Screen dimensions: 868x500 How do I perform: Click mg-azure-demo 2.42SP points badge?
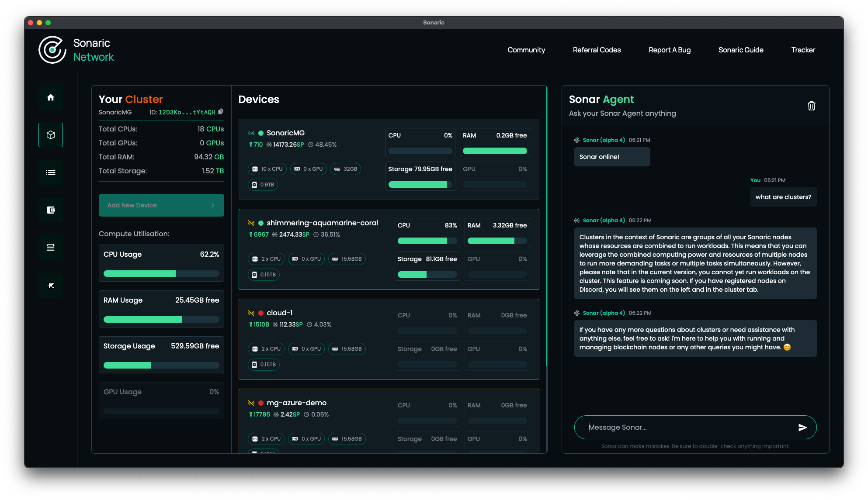click(287, 414)
